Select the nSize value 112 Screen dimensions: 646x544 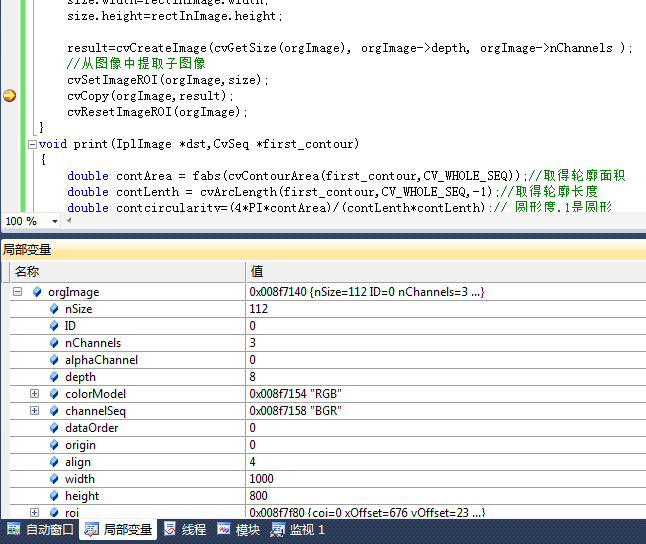pos(258,309)
